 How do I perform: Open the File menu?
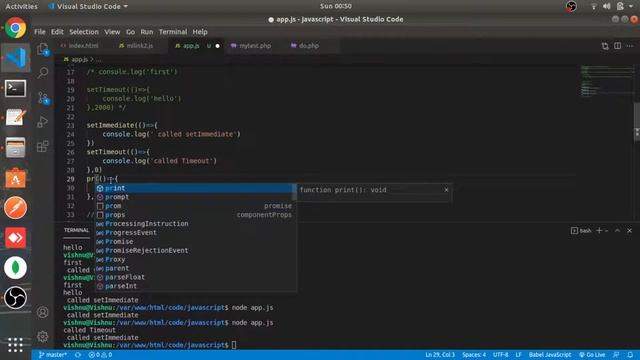point(40,32)
